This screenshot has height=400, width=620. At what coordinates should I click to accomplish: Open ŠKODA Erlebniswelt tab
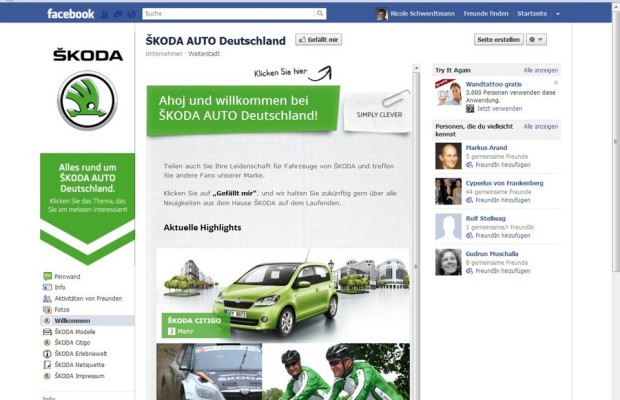(x=81, y=353)
